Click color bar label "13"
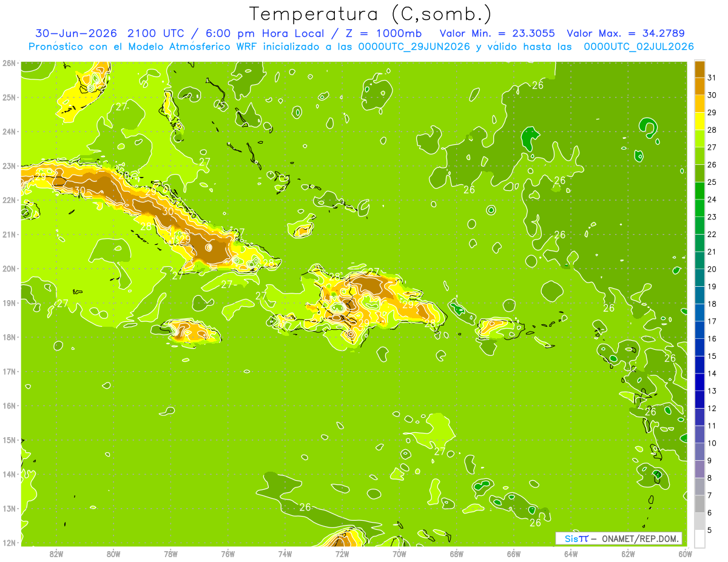Screen dimensions: 728x562 [712, 391]
